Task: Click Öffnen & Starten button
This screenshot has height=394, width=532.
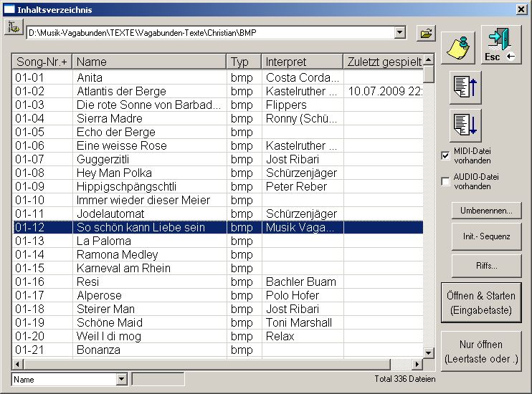Action: pyautogui.click(x=481, y=302)
